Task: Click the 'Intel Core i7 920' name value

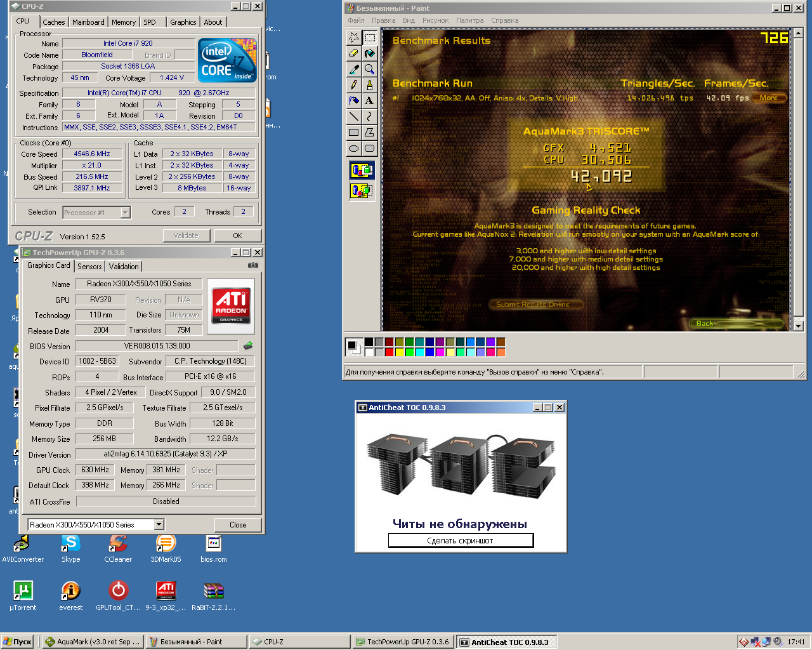Action: pos(128,43)
